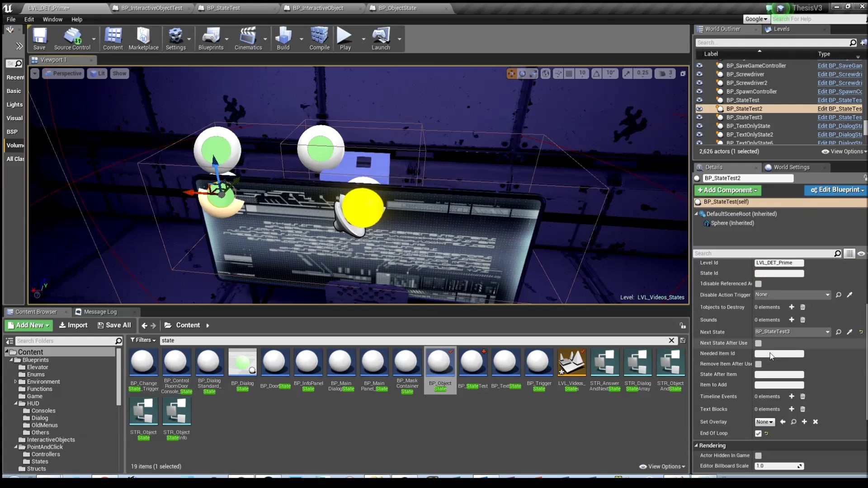This screenshot has height=488, width=868.
Task: Enable the Next State After Use checkbox
Action: click(x=758, y=343)
